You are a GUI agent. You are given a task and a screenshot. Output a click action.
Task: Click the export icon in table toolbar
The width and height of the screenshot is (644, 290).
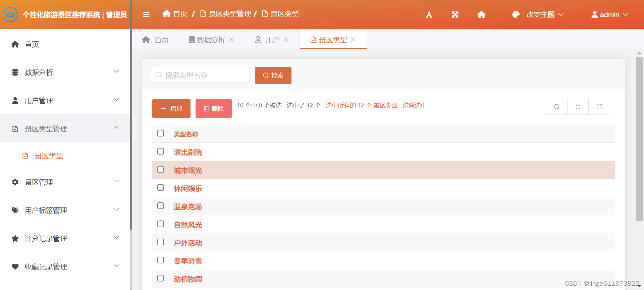pyautogui.click(x=599, y=107)
